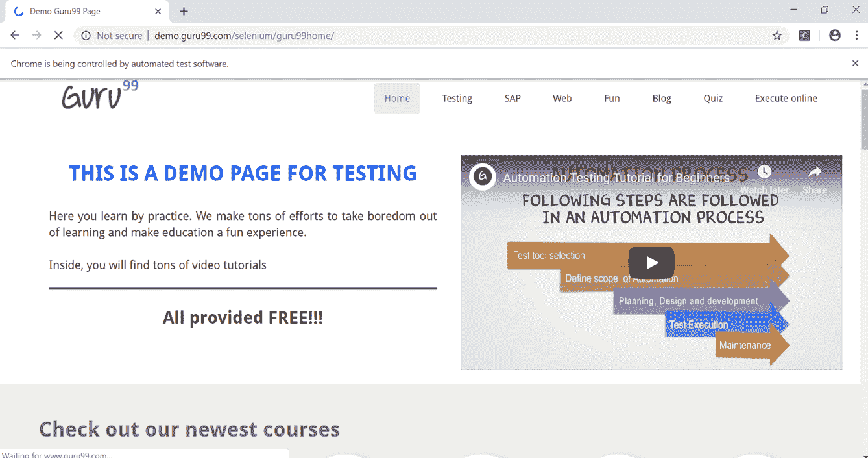Open the Testing menu
The width and height of the screenshot is (868, 458).
point(457,99)
